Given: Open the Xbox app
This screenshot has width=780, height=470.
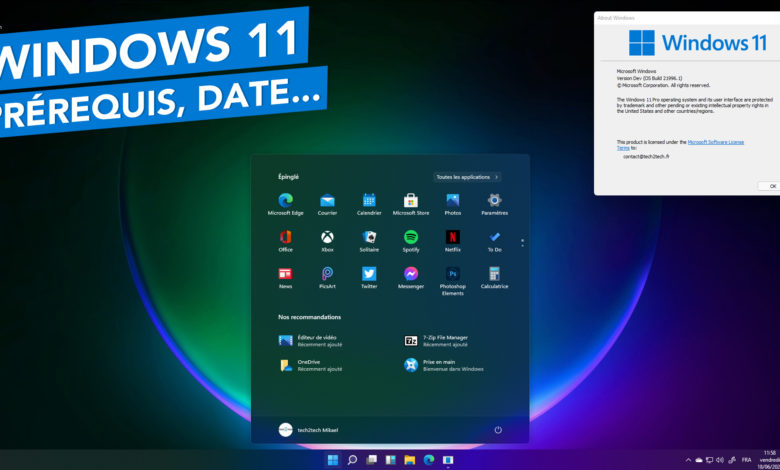Looking at the screenshot, I should pyautogui.click(x=327, y=241).
